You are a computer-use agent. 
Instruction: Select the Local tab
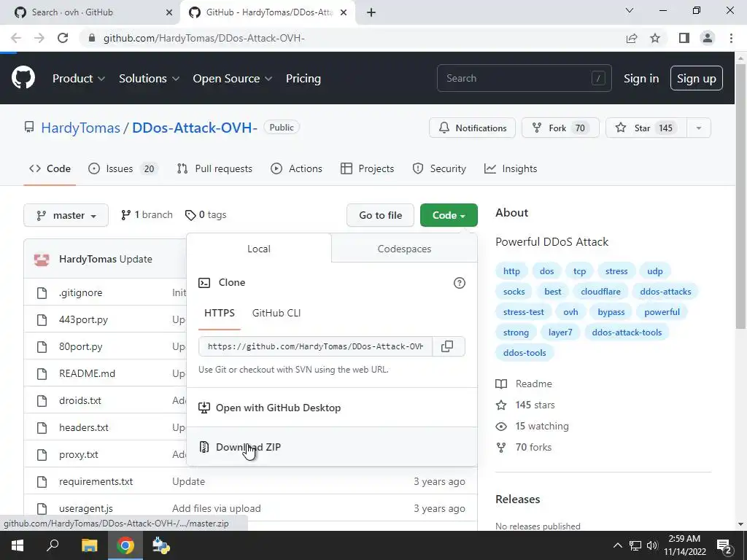[x=259, y=249]
